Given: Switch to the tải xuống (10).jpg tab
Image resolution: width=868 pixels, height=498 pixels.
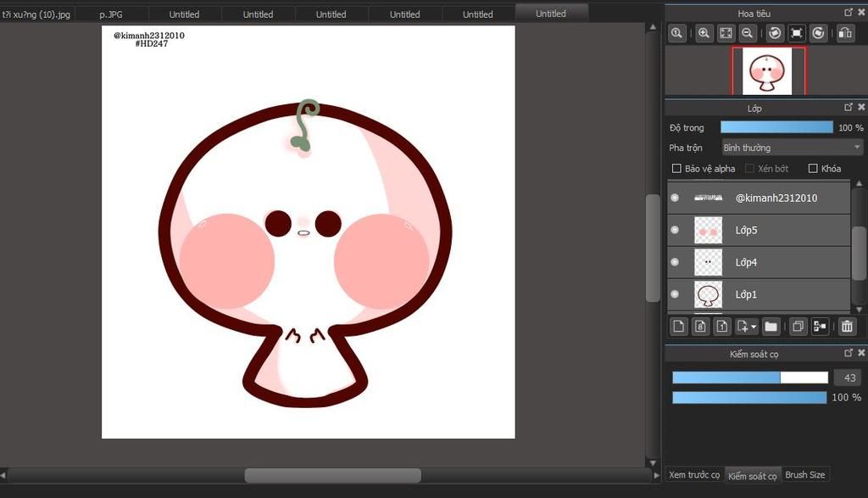Looking at the screenshot, I should tap(36, 14).
